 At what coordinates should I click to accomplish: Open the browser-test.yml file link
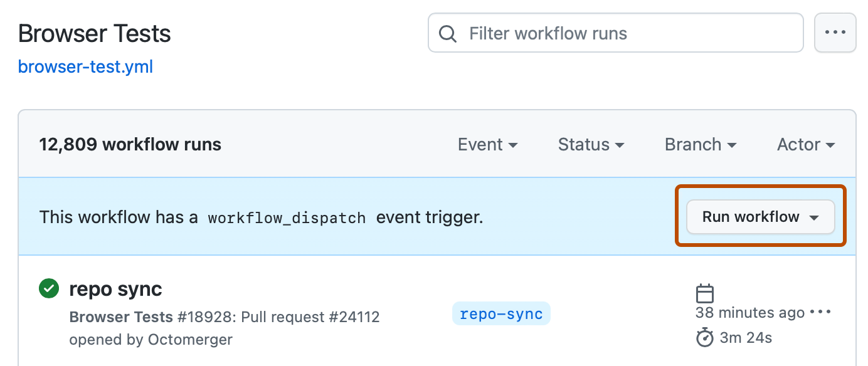pyautogui.click(x=85, y=66)
